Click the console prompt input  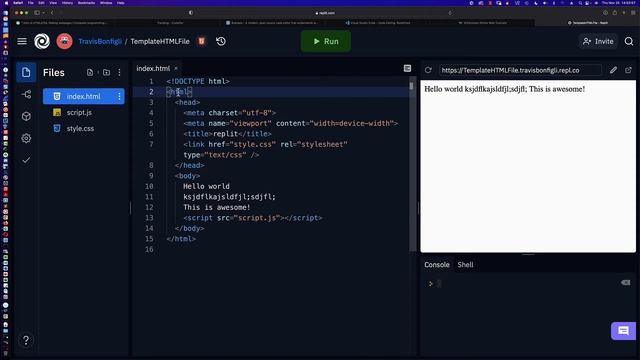tap(440, 284)
